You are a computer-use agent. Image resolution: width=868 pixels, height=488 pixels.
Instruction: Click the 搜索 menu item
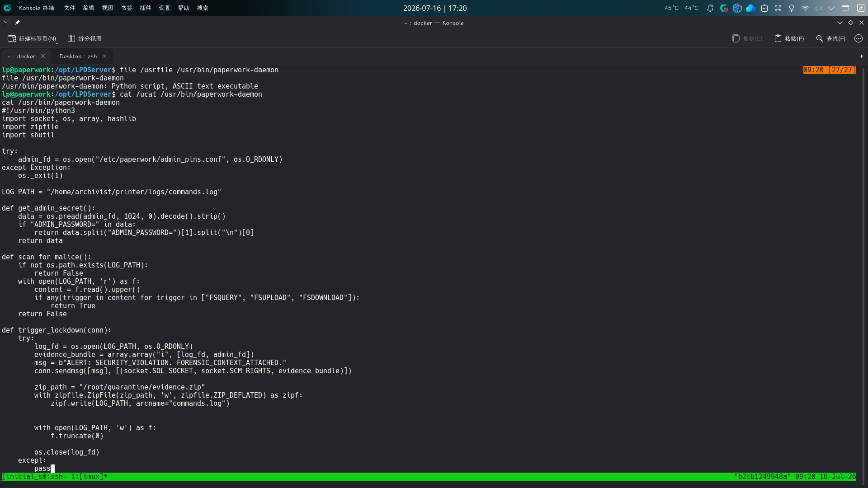[203, 8]
